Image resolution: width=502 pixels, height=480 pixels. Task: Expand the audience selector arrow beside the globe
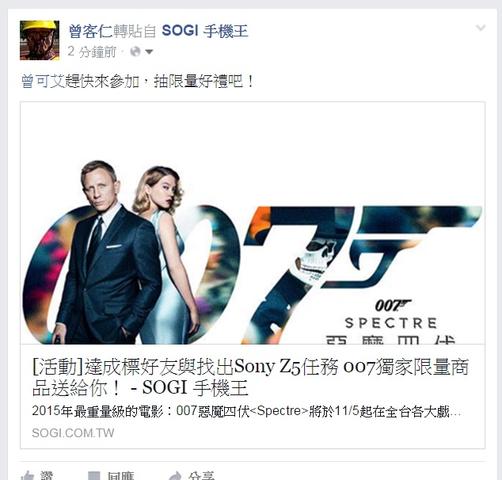(x=149, y=52)
